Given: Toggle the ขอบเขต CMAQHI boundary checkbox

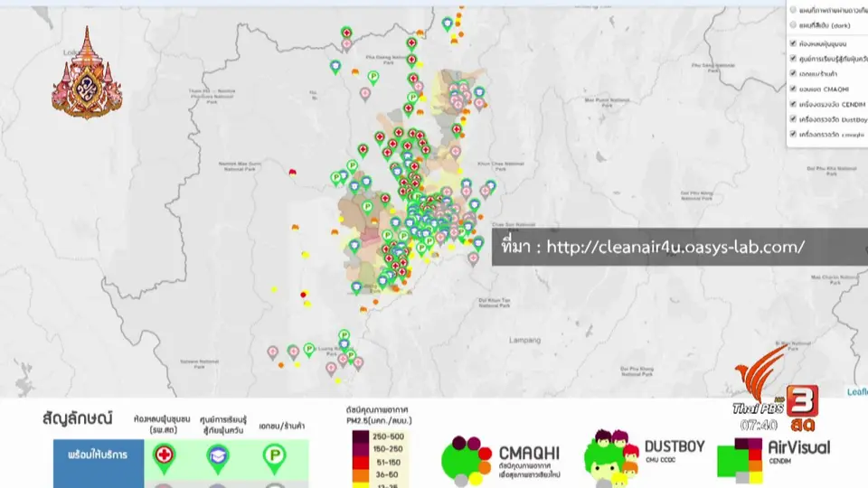Looking at the screenshot, I should tap(793, 89).
